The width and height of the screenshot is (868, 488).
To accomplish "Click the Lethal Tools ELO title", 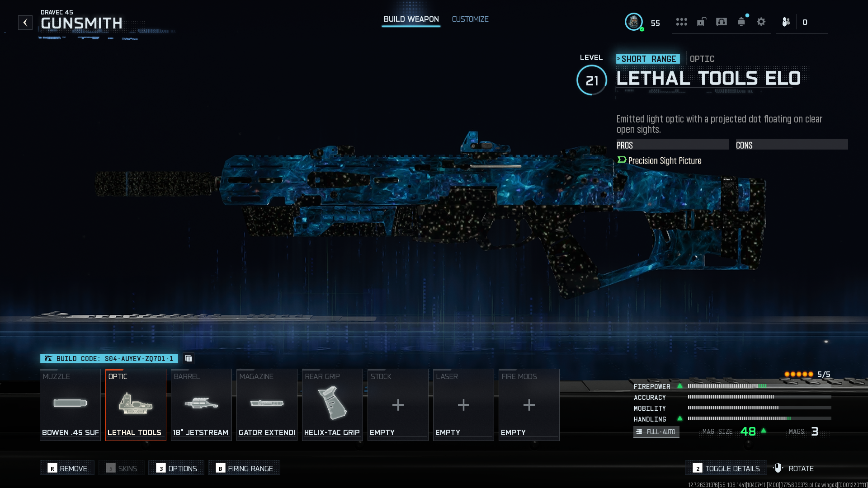I will [x=708, y=79].
